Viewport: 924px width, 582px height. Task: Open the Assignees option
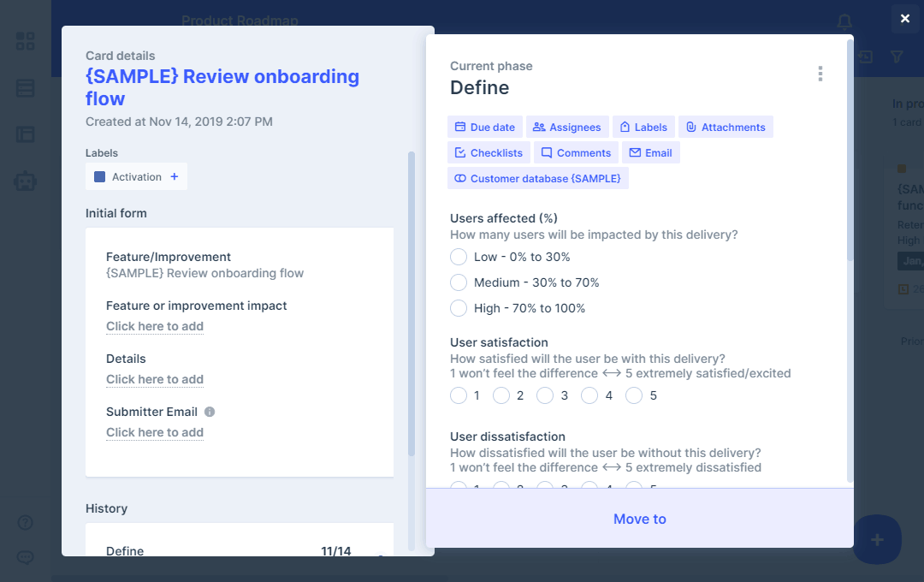(566, 128)
